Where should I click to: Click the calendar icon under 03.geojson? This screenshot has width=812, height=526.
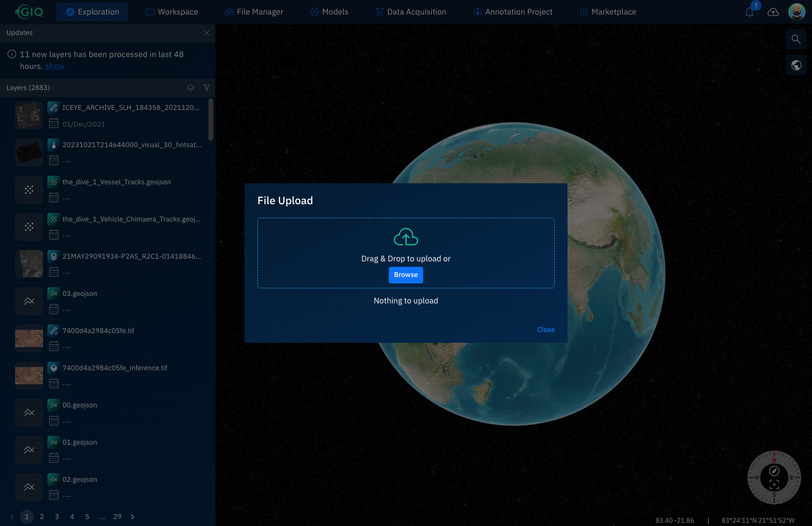(x=54, y=309)
